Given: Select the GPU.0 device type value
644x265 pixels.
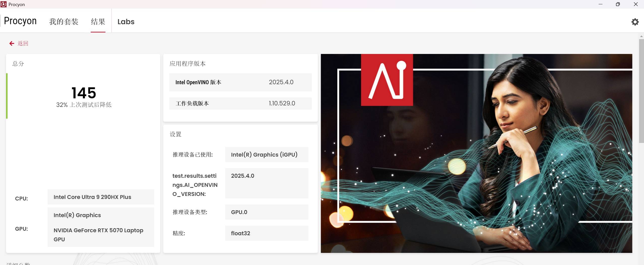Looking at the screenshot, I should [x=267, y=212].
